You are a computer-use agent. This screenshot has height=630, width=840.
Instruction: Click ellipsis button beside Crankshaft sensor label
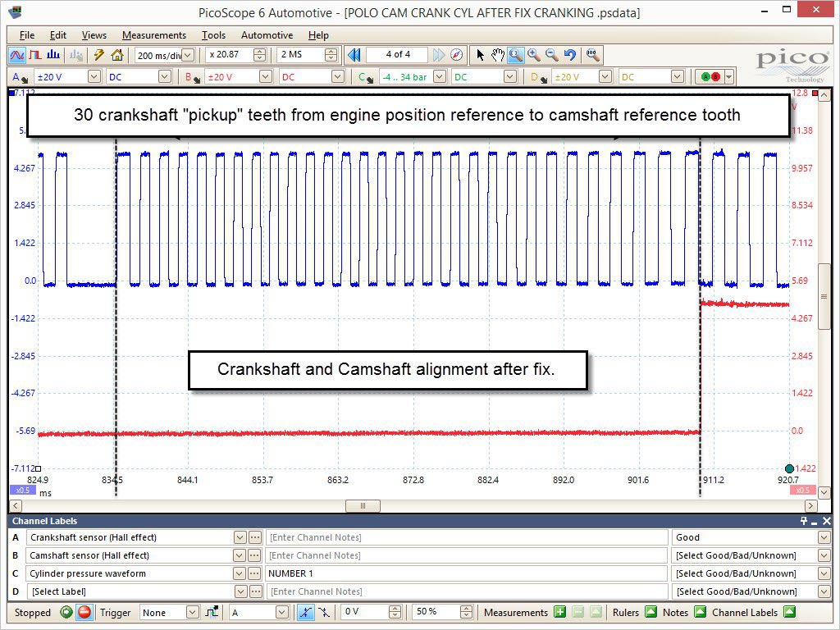255,537
